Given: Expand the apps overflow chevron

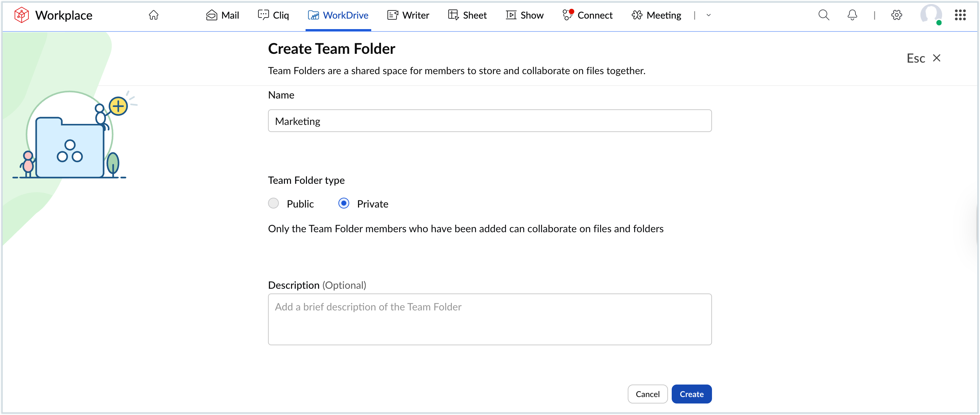Looking at the screenshot, I should [x=708, y=15].
